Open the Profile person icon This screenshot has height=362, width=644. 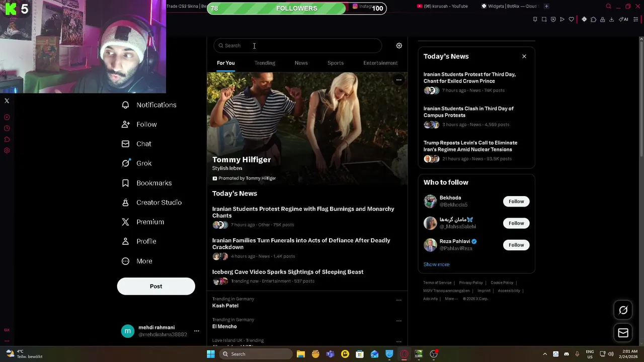(x=125, y=241)
